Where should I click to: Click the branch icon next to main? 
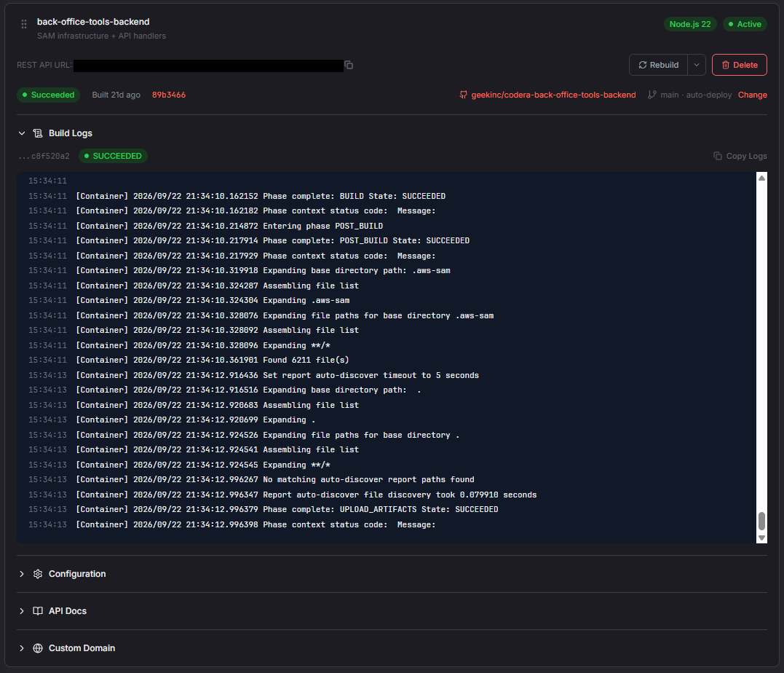652,95
